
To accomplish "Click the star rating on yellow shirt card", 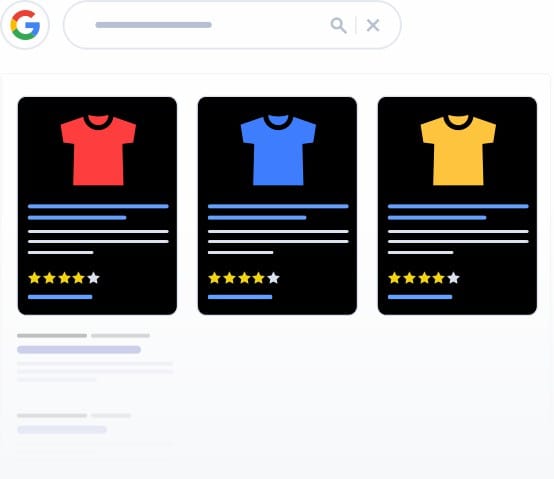I will pos(424,278).
